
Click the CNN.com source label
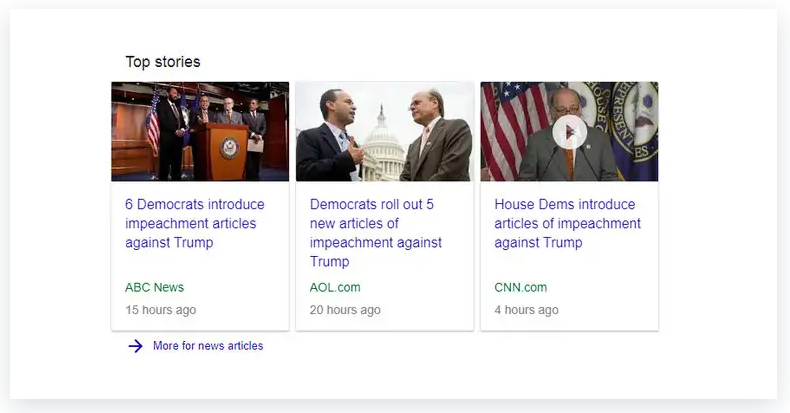click(x=520, y=288)
